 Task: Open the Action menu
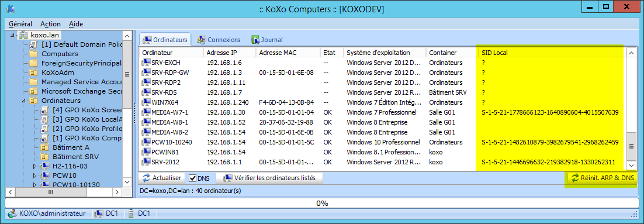point(50,24)
